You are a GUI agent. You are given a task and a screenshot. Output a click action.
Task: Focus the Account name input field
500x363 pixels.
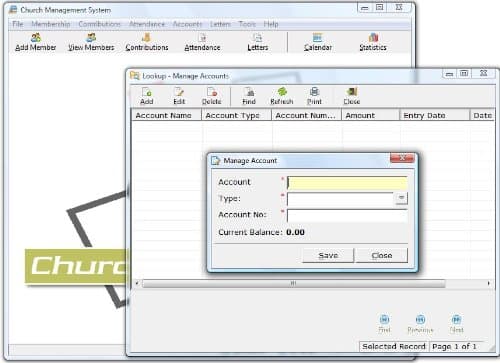(347, 183)
